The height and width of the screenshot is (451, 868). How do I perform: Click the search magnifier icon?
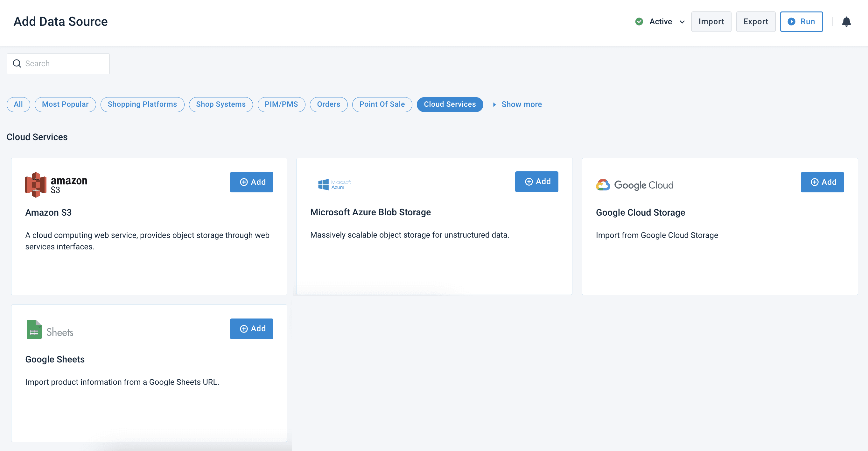(x=17, y=63)
